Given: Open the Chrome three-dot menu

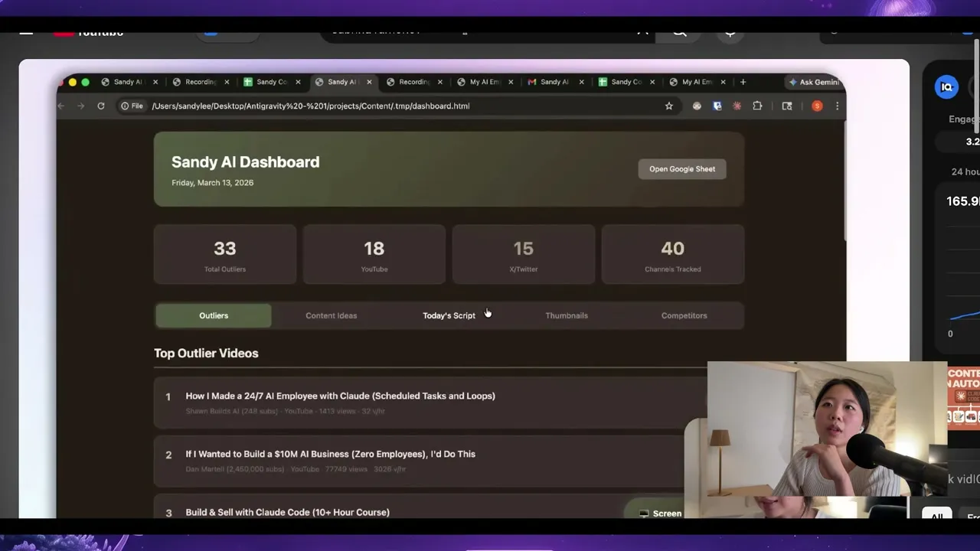Looking at the screenshot, I should point(837,106).
